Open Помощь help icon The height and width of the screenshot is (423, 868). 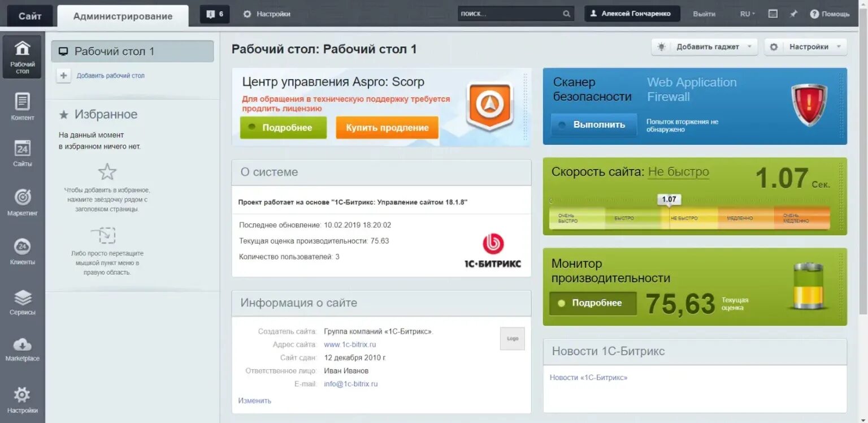[x=814, y=14]
